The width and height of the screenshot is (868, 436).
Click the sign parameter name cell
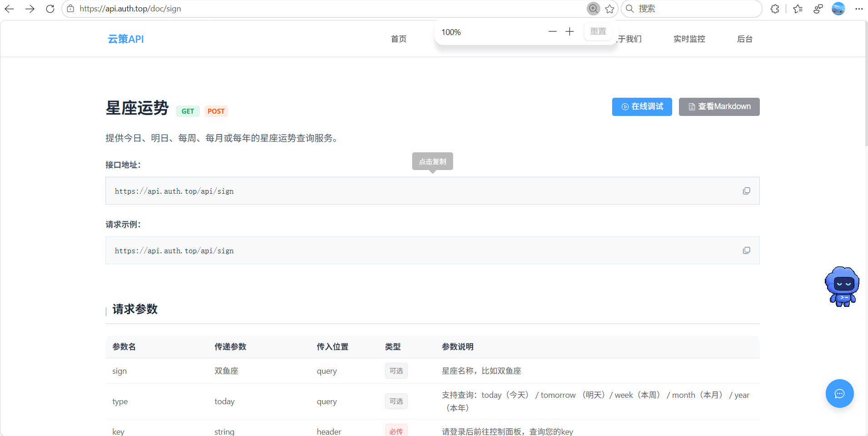[x=120, y=371]
